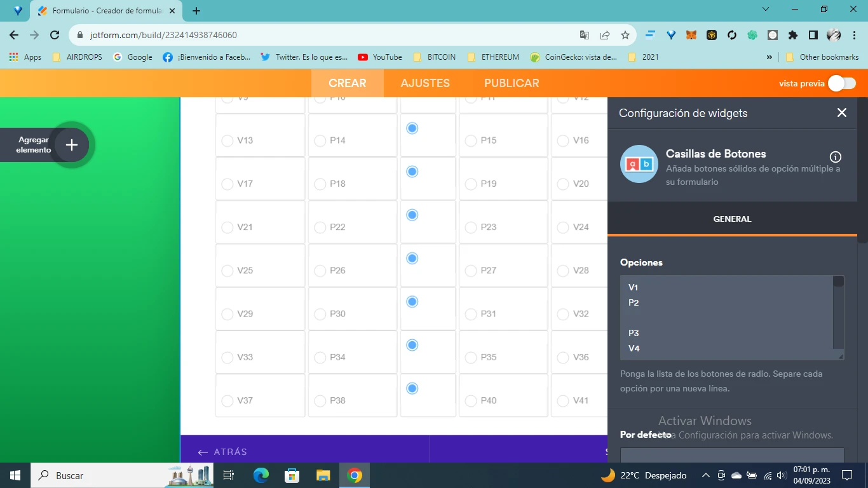Open the browser tab search dropdown
Screen dimensions: 868x488
point(765,10)
